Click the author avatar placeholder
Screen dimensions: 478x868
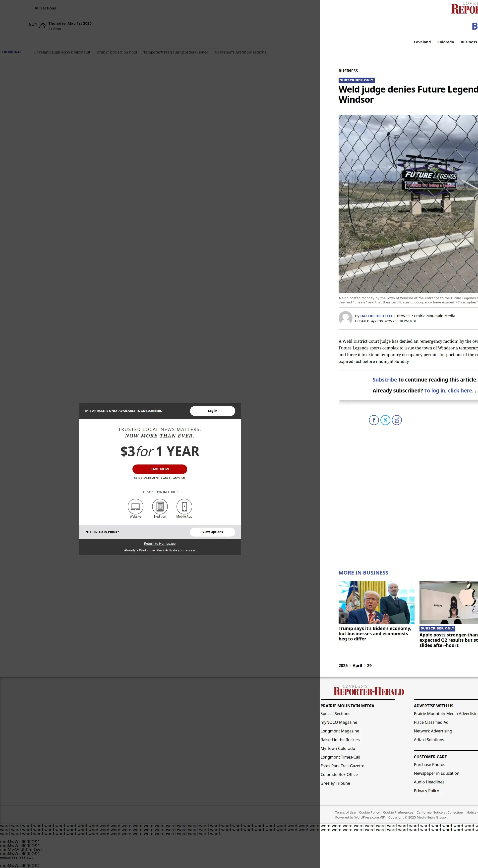pyautogui.click(x=345, y=318)
